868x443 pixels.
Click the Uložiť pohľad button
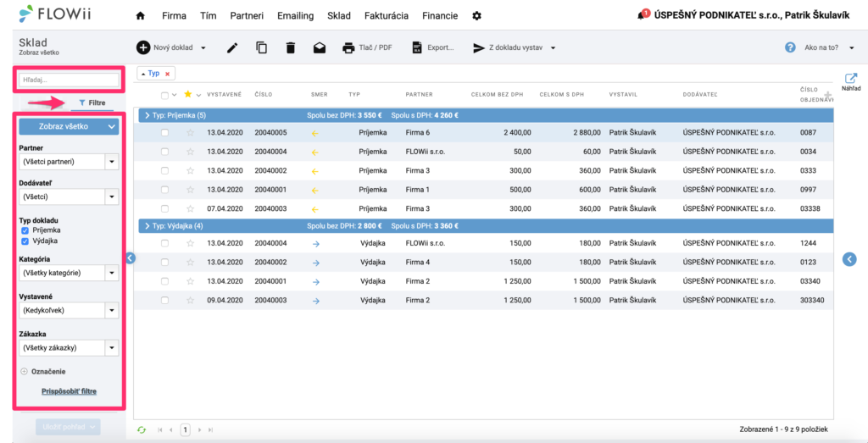pyautogui.click(x=69, y=426)
